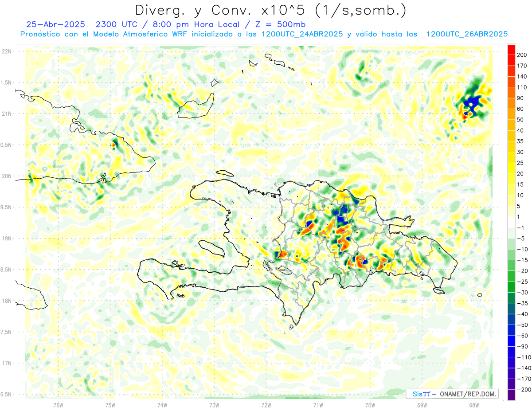Click the '-1' color scale label
This screenshot has width=532, height=411.
(x=521, y=227)
